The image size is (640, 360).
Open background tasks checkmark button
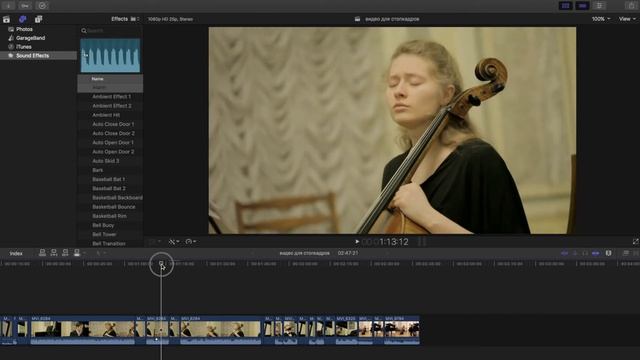tap(42, 6)
